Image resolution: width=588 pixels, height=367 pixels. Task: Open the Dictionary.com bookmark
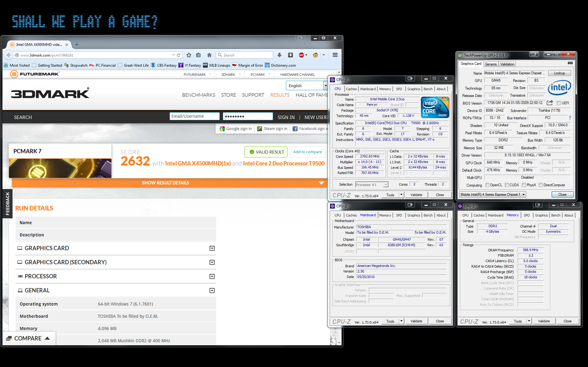280,65
